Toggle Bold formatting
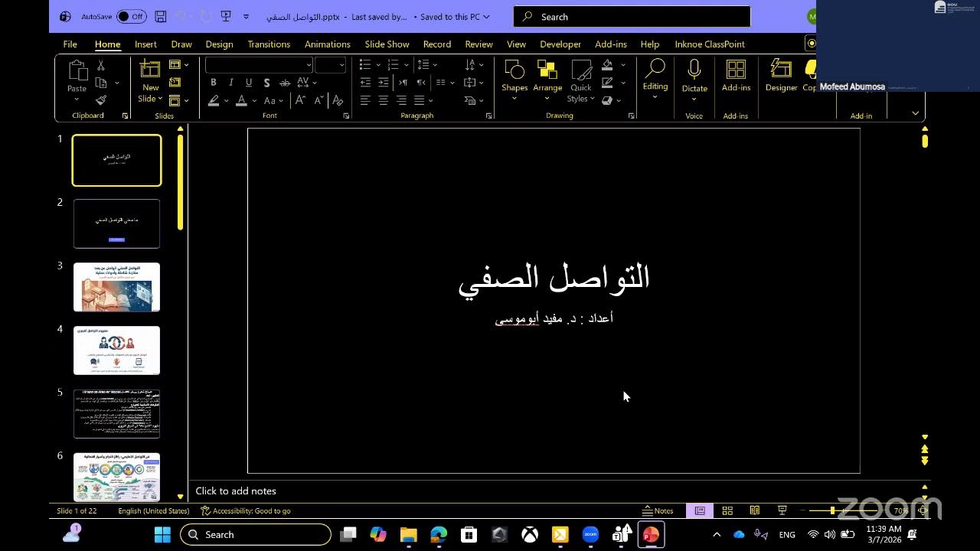The height and width of the screenshot is (551, 980). click(214, 83)
